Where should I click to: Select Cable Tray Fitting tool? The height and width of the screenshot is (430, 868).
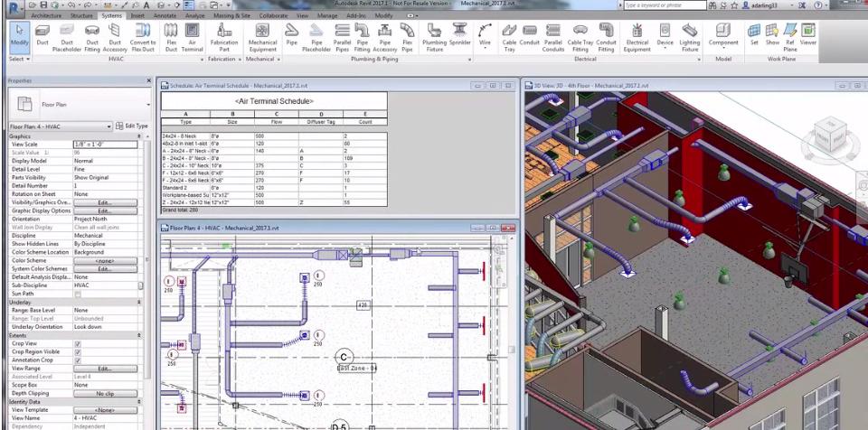click(580, 38)
